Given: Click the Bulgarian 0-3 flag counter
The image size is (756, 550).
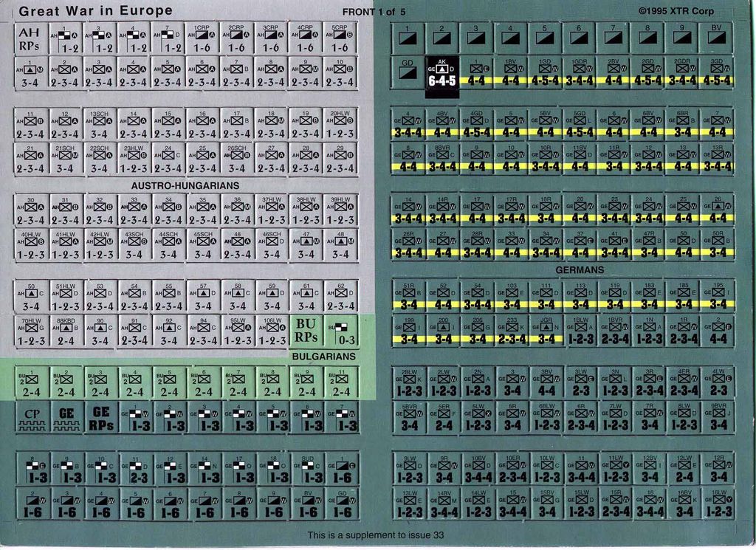Looking at the screenshot, I should coord(341,330).
